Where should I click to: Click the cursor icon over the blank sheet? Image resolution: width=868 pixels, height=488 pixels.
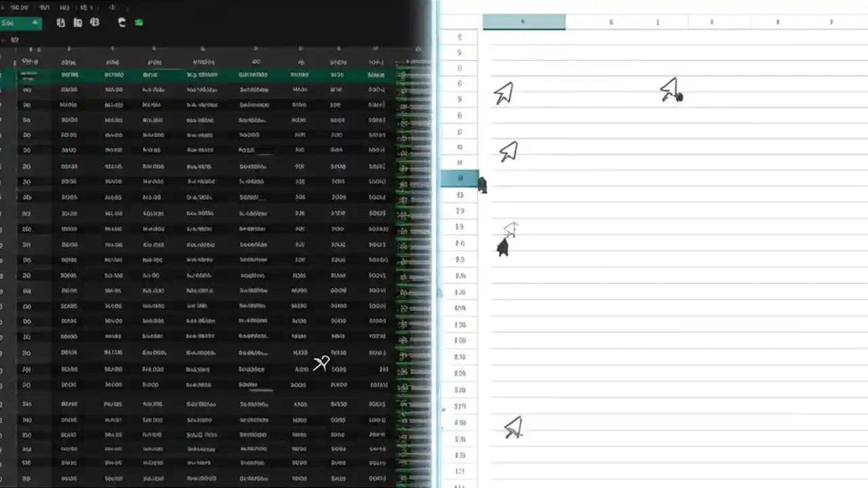(505, 93)
